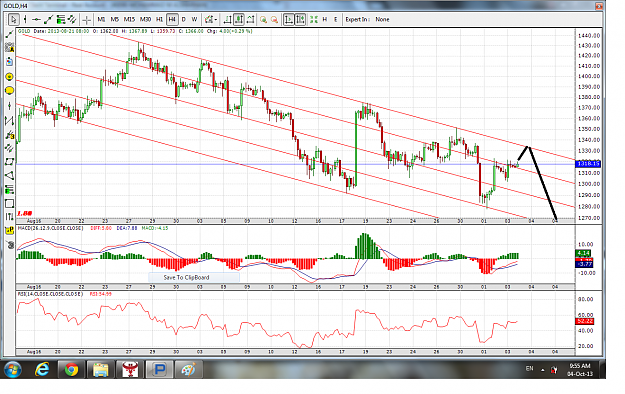Select the vertical line drawing tool
Screen dimensions: 625x394
coord(25,19)
